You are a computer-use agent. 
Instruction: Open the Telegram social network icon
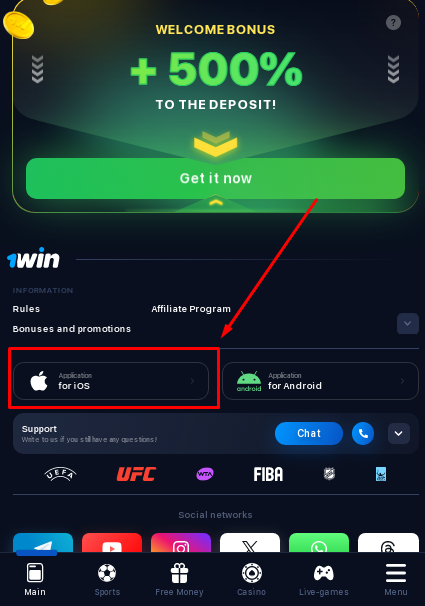click(x=43, y=543)
